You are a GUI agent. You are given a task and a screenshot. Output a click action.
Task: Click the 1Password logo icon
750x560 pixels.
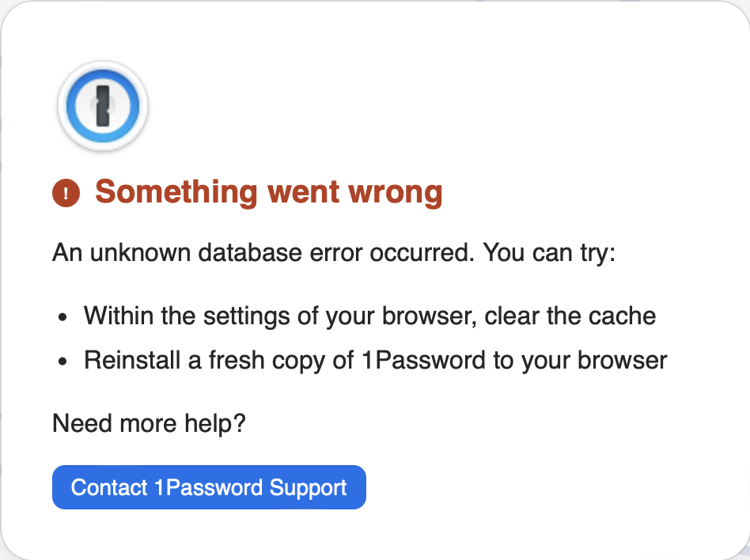103,106
